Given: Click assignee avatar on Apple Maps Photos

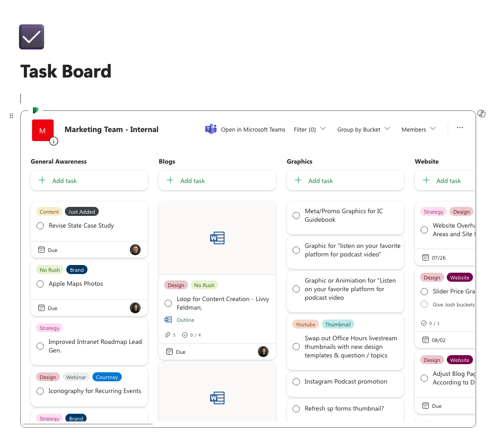Looking at the screenshot, I should (135, 308).
